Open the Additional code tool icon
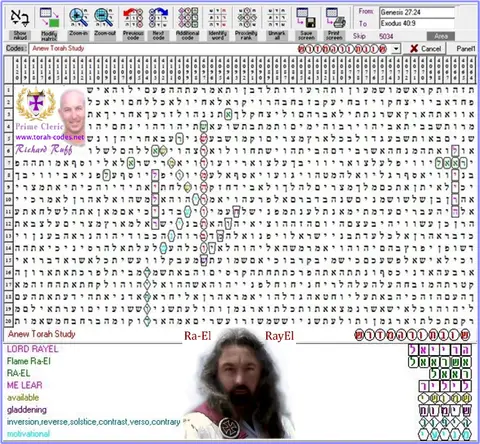The height and width of the screenshot is (444, 480). 188,18
